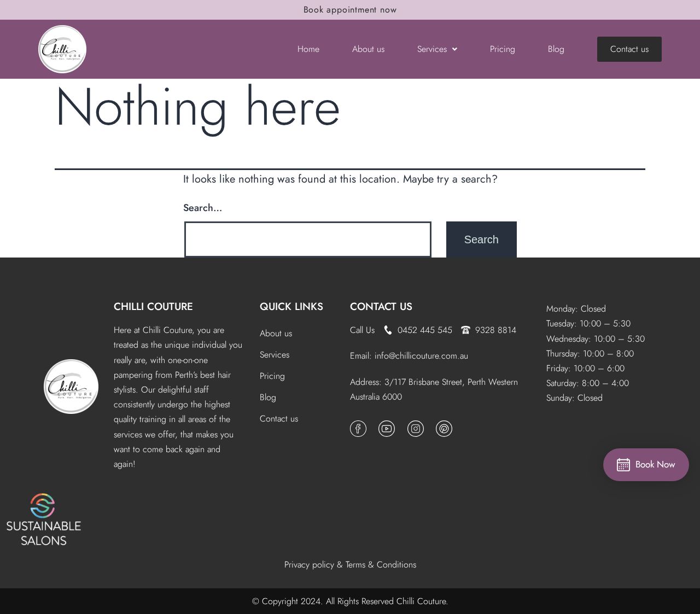Click the email info@chillicouture.com.au
The image size is (700, 614).
pyautogui.click(x=421, y=356)
